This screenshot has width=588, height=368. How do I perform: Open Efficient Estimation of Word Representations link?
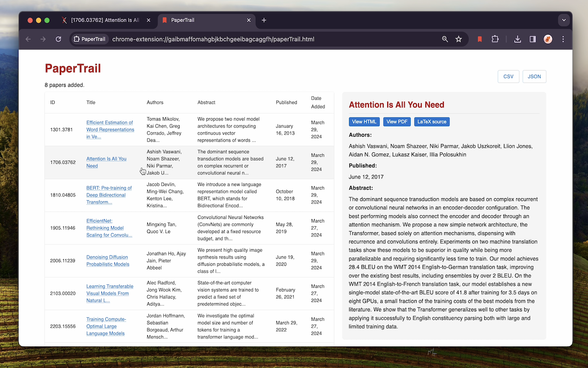pyautogui.click(x=110, y=130)
